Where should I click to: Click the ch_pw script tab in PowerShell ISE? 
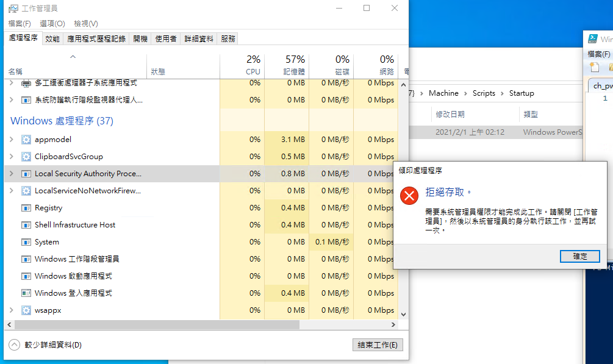tap(602, 86)
